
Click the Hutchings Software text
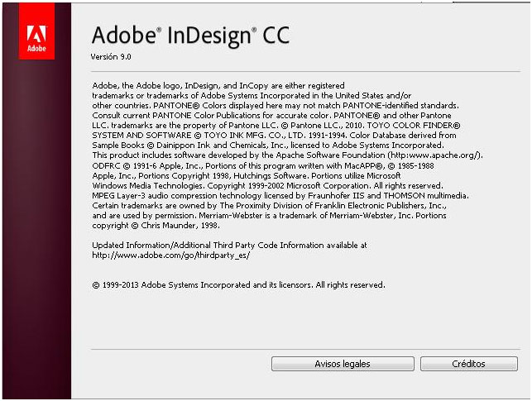tap(271, 176)
